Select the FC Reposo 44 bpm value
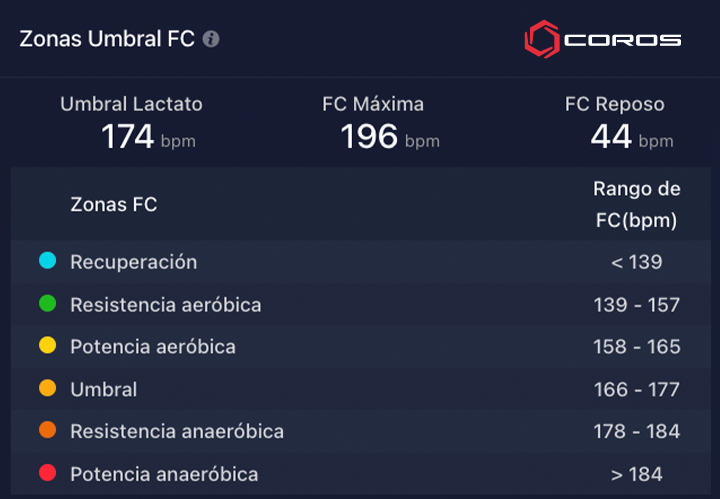Viewport: 720px width, 499px height. click(x=632, y=137)
